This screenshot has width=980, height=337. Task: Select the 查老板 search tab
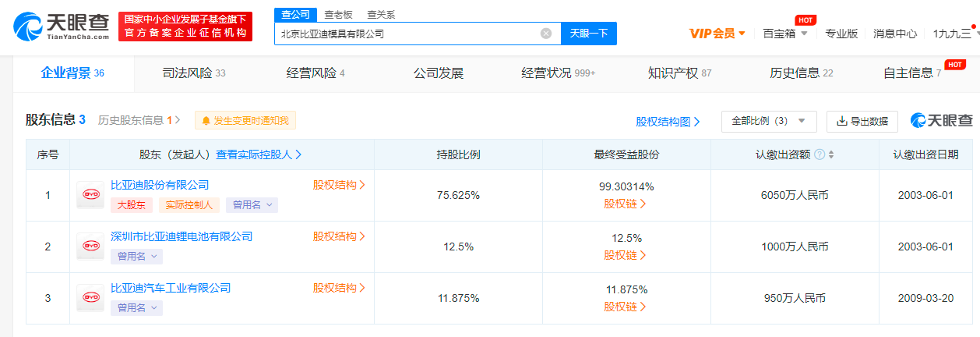pos(338,14)
